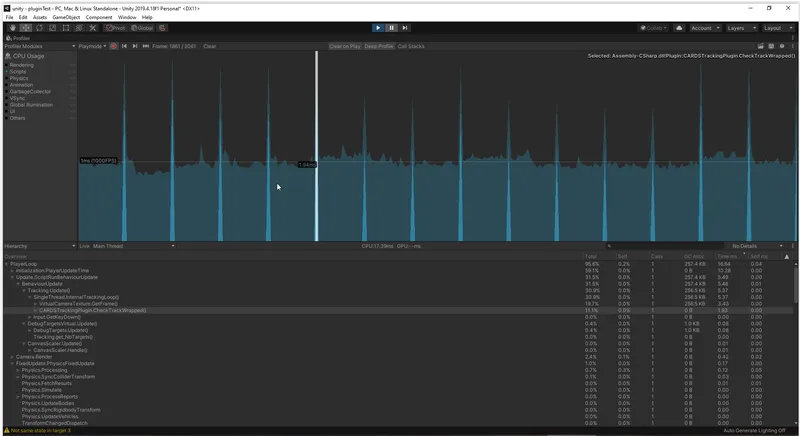Image resolution: width=800 pixels, height=436 pixels.
Task: Toggle the grid snapping icon
Action: [162, 28]
